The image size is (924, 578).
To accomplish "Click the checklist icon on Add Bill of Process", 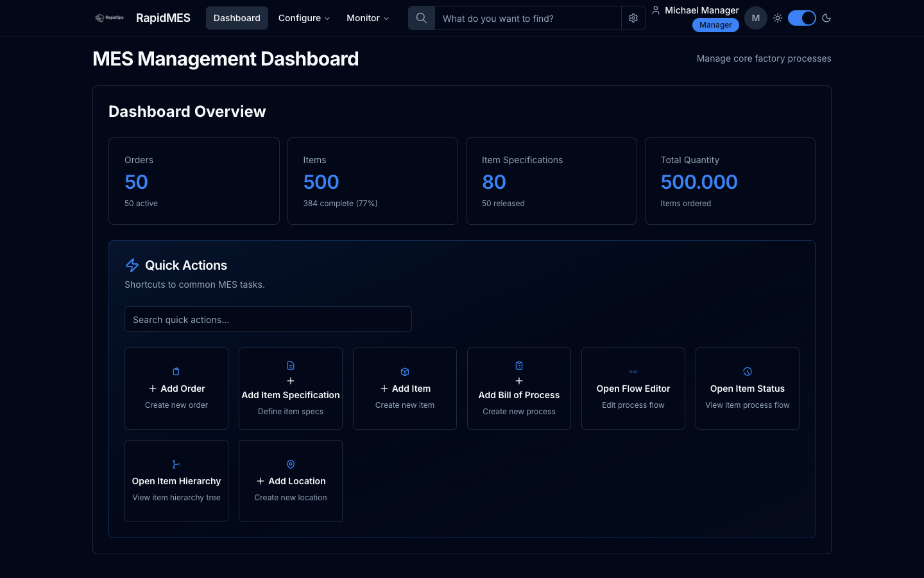I will pos(519,365).
